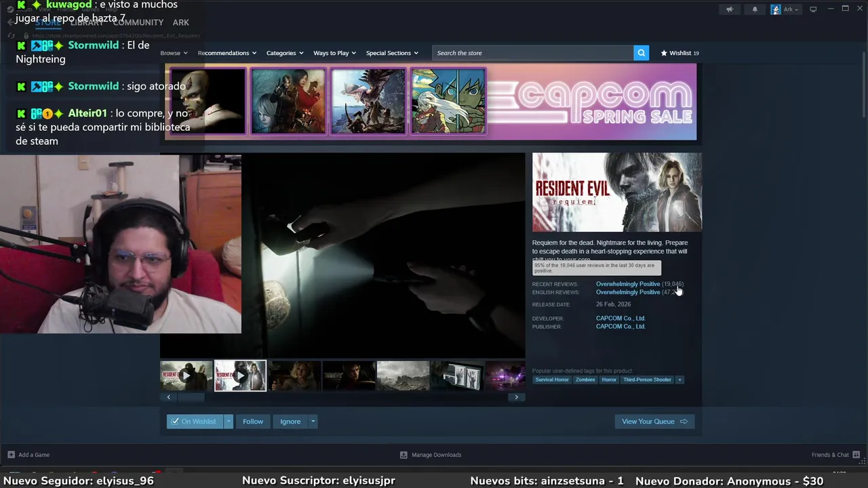
Task: Click the Ignore button
Action: (290, 422)
